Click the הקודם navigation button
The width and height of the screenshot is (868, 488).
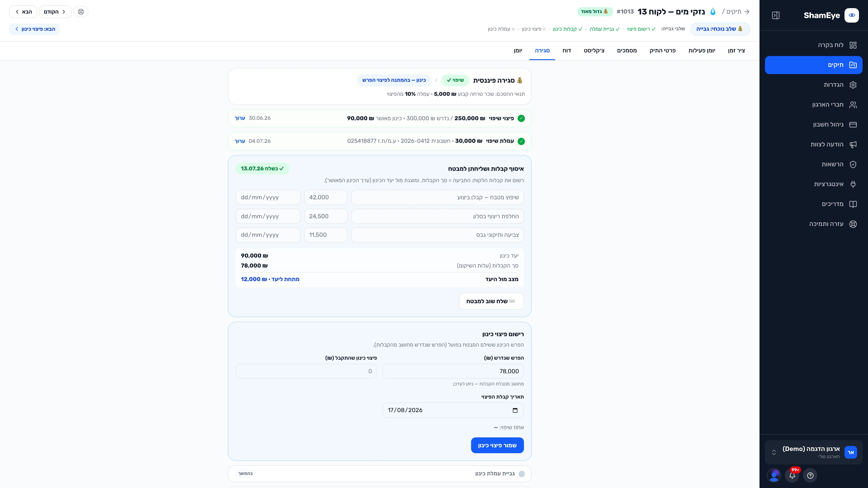[x=55, y=12]
